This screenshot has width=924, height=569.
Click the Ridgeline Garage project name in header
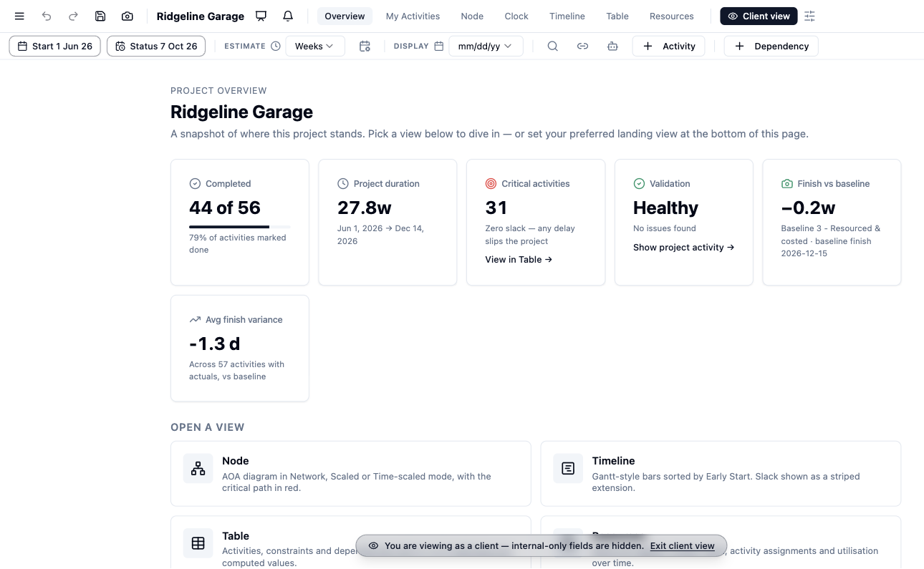click(x=201, y=16)
